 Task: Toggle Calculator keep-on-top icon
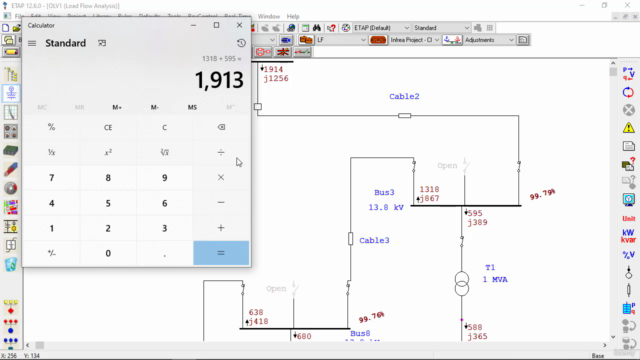coord(102,43)
